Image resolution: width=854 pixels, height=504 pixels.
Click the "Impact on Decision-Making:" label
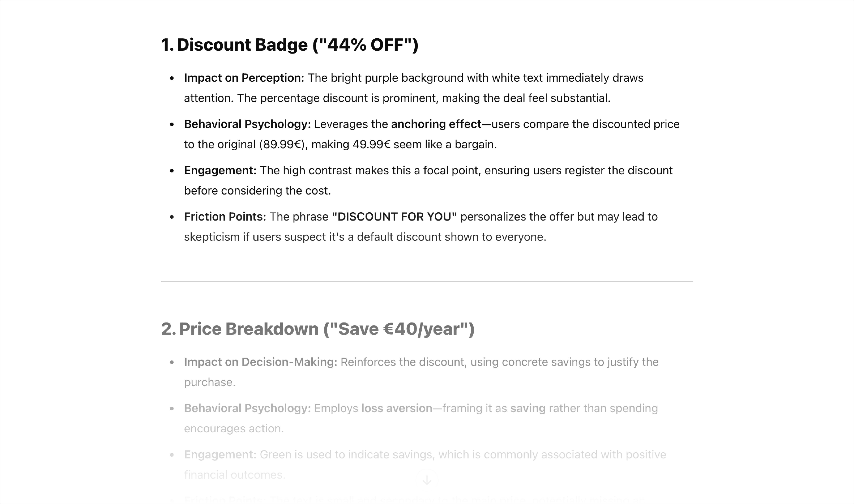[x=261, y=362]
